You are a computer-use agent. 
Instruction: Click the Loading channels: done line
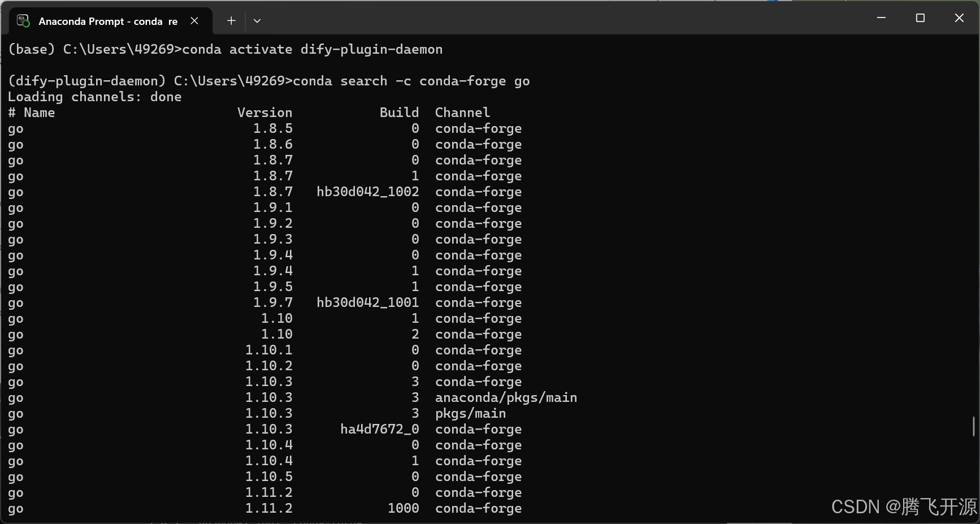click(x=94, y=97)
